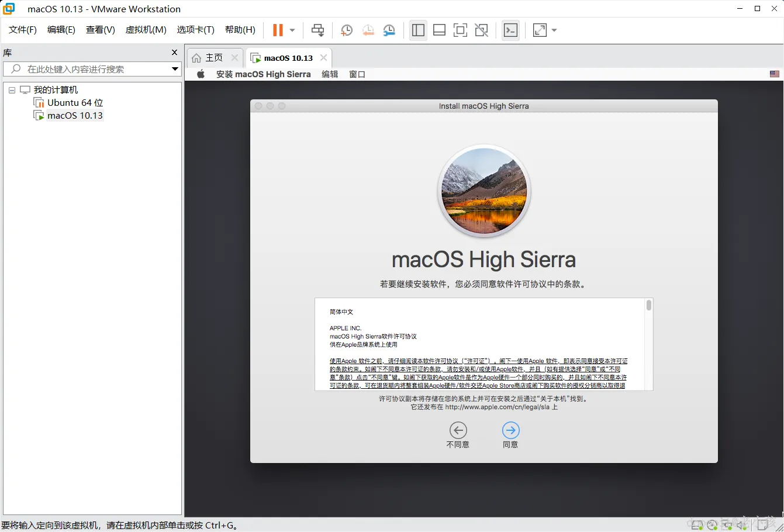The image size is (784, 532).
Task: Open the Apple menu in guest
Action: pos(201,74)
